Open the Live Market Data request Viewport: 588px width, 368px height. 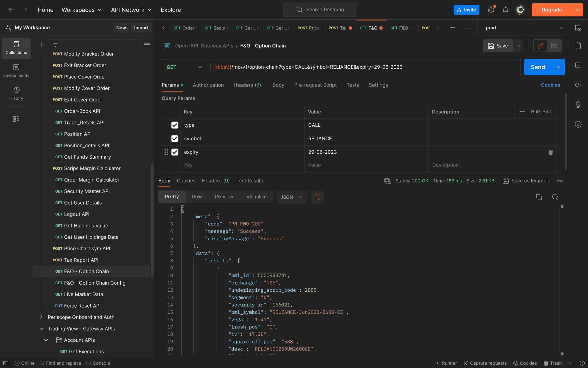pos(83,294)
